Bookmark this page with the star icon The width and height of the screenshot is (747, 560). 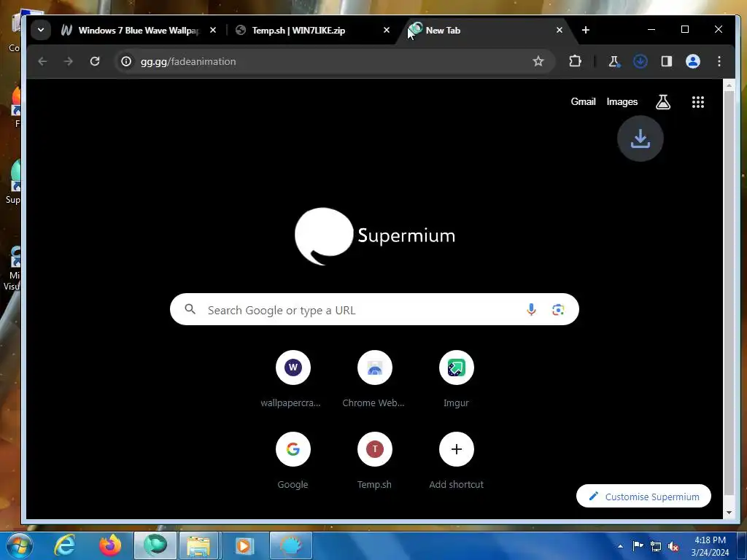pos(538,61)
